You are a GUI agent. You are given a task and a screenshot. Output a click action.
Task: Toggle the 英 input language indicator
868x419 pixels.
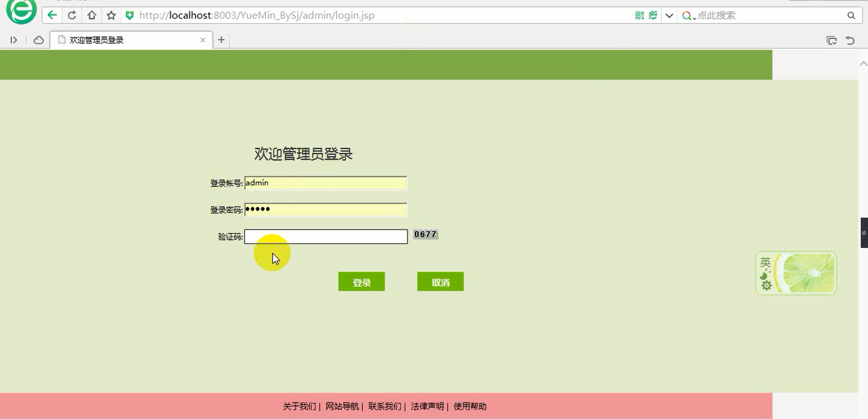click(x=765, y=263)
